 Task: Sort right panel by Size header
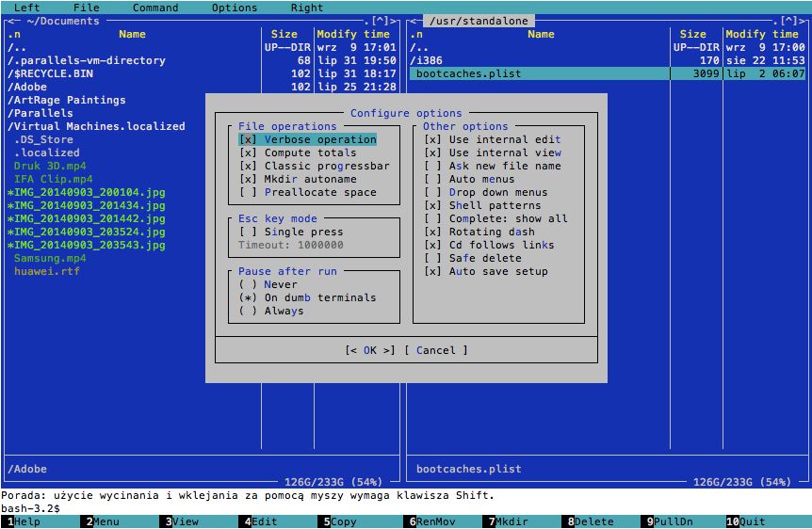(x=693, y=34)
